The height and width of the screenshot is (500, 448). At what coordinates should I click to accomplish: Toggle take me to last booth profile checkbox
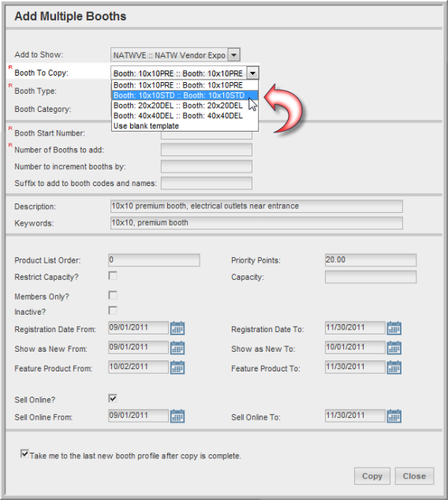pyautogui.click(x=24, y=453)
